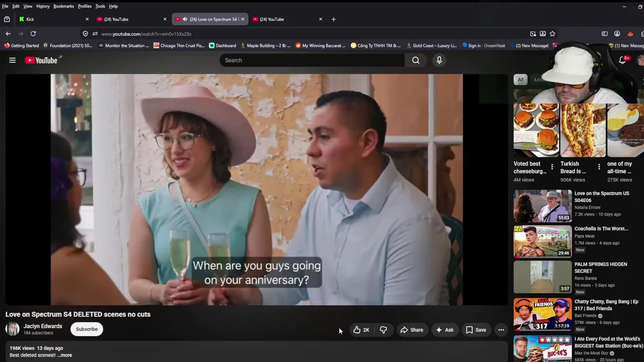Open Getting Started bookmark
The height and width of the screenshot is (362, 644).
point(21,45)
